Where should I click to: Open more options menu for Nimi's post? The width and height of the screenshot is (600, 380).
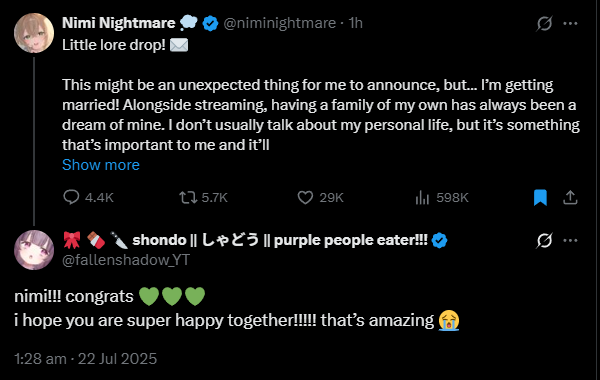(570, 23)
